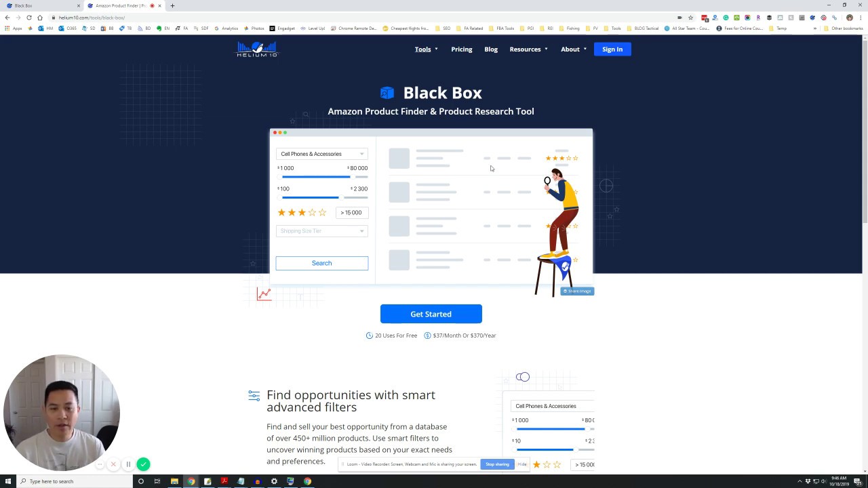Hide the Loom sharing notification

[522, 464]
